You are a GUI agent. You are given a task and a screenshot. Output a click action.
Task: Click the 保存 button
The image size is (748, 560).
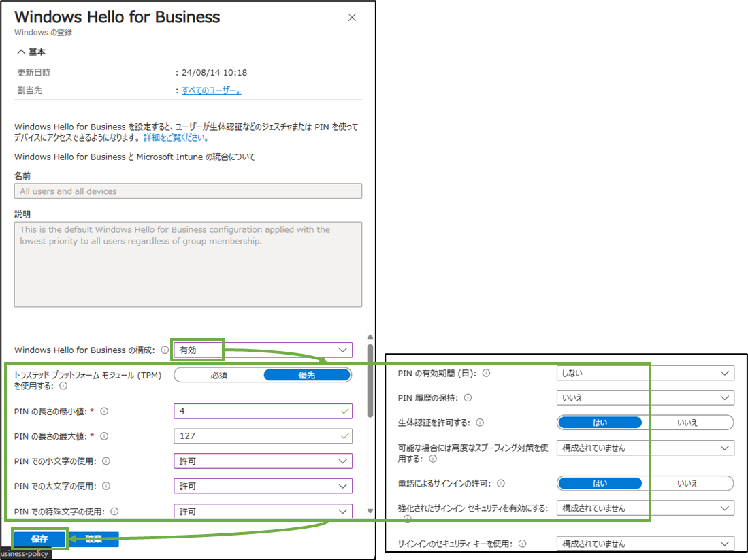tap(39, 539)
